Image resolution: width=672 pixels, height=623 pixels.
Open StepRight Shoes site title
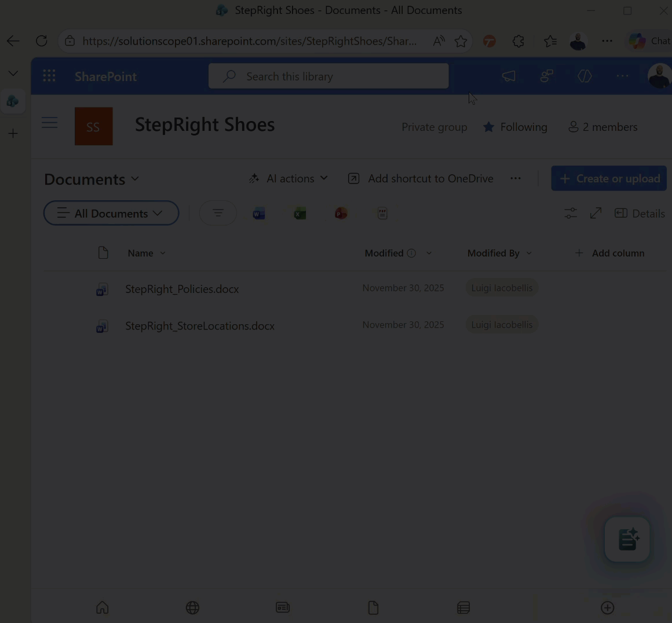205,124
